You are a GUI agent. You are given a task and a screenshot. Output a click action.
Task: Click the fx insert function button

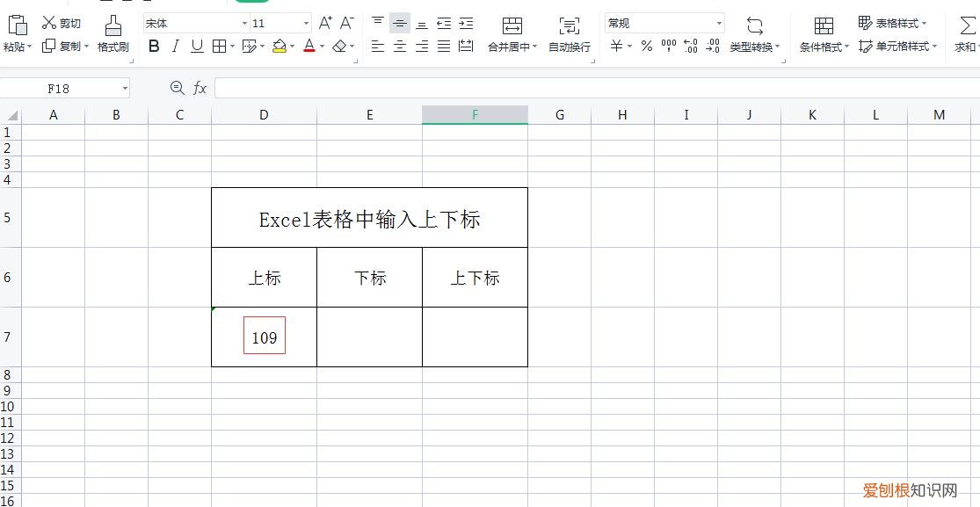(x=199, y=88)
